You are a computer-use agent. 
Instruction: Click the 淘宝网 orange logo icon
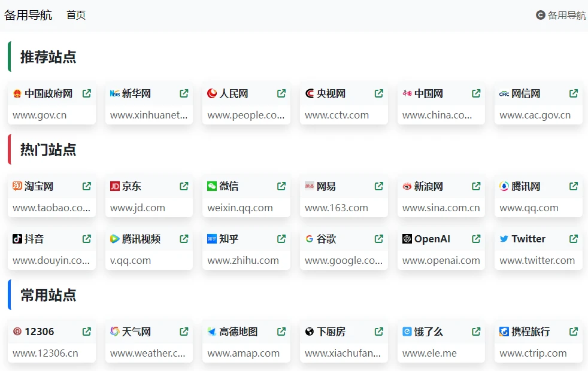coord(17,186)
